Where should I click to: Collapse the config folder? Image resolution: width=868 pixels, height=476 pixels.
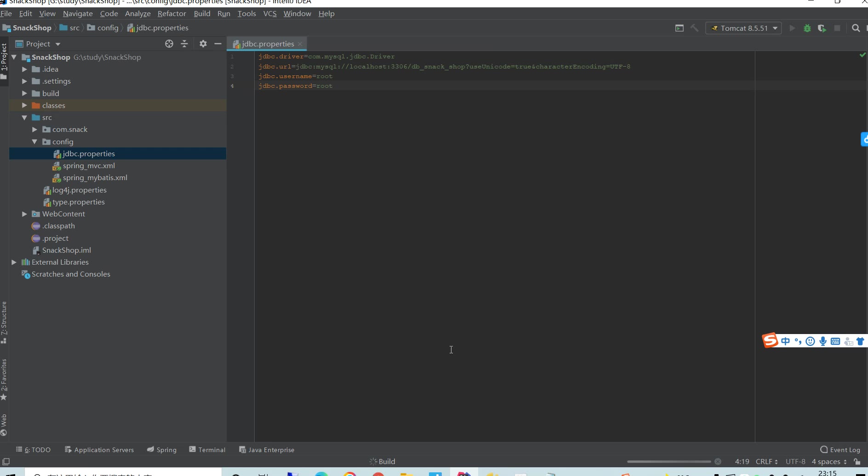[34, 142]
